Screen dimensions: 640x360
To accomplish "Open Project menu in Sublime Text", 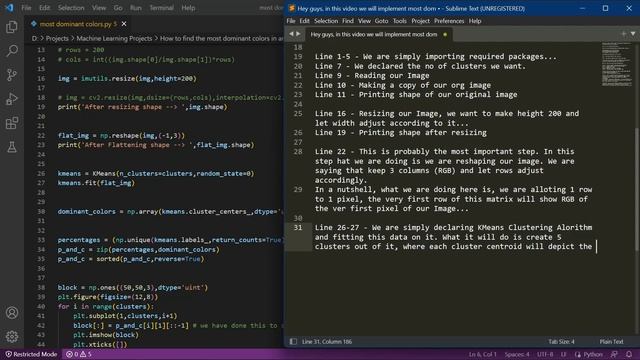I will pyautogui.click(x=420, y=21).
